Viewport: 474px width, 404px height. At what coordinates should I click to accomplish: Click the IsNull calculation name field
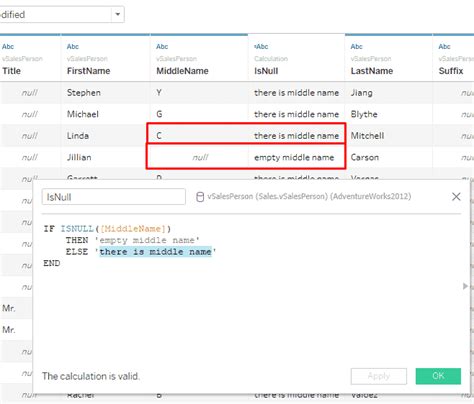coord(114,197)
